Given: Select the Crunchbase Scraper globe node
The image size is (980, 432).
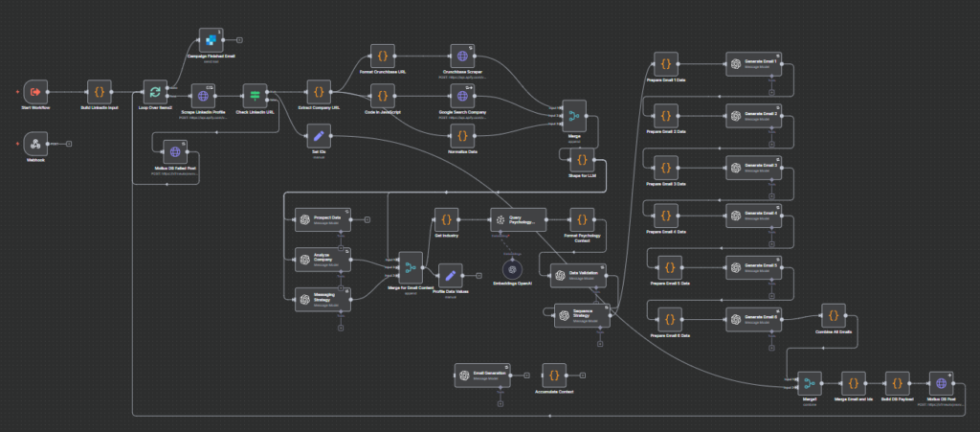Looking at the screenshot, I should click(462, 57).
